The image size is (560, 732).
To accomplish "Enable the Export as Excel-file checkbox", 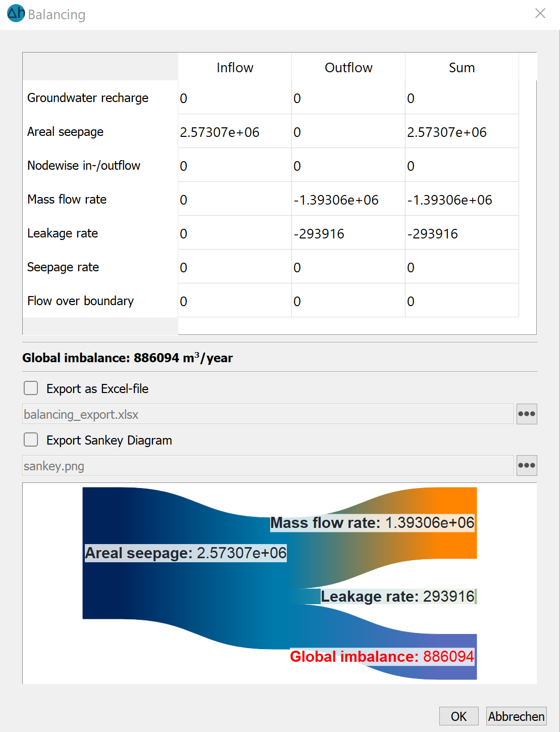I will click(x=31, y=388).
